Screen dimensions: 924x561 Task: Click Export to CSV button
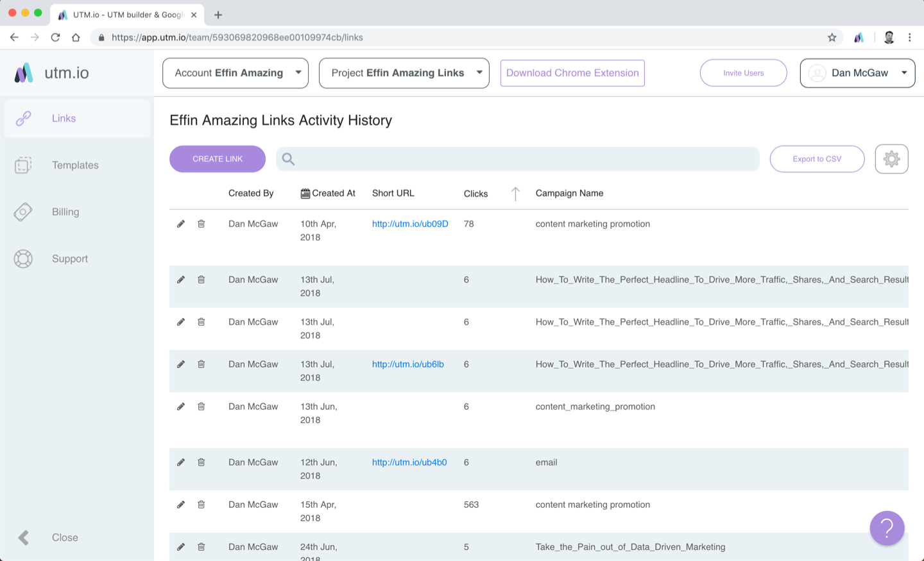817,159
